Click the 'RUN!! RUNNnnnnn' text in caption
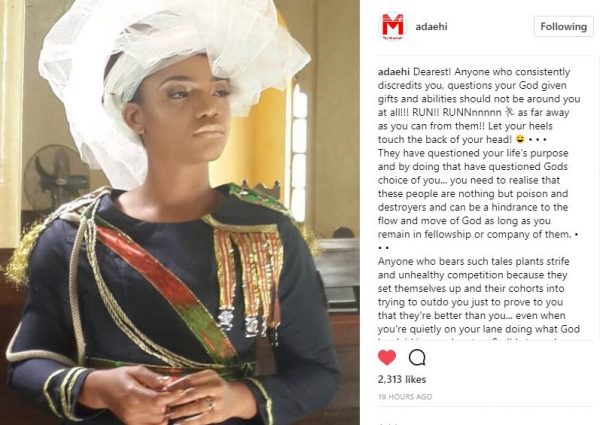Viewport: 600px width, 425px height. tap(457, 112)
